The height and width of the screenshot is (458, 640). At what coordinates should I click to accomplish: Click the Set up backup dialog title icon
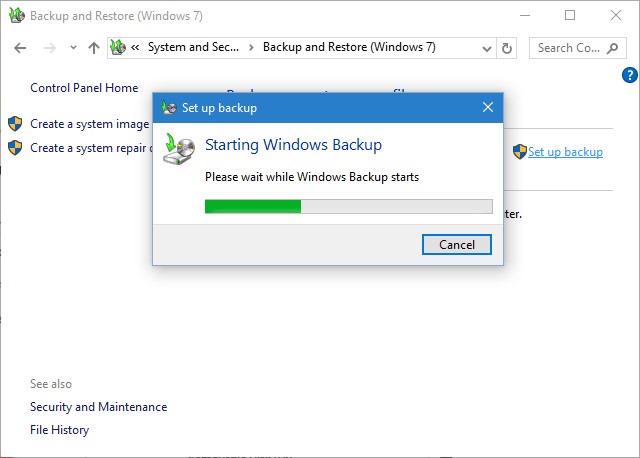[169, 107]
